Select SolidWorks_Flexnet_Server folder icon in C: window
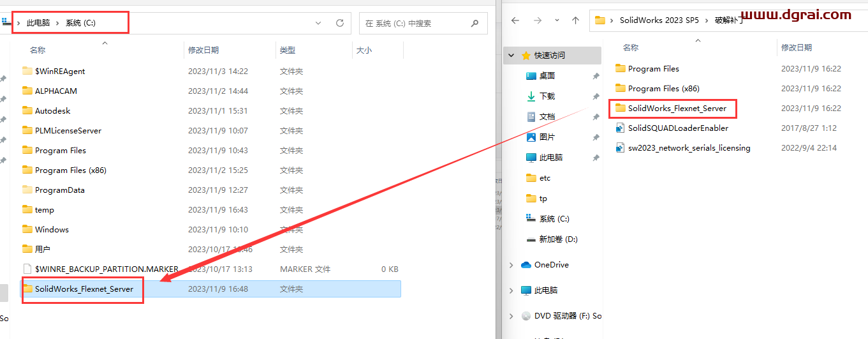Image resolution: width=868 pixels, height=339 pixels. (x=27, y=289)
